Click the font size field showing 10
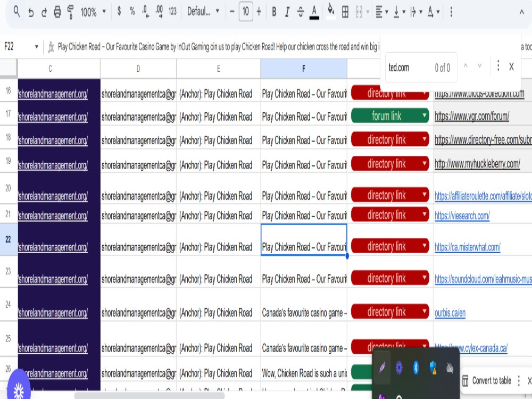 (246, 12)
